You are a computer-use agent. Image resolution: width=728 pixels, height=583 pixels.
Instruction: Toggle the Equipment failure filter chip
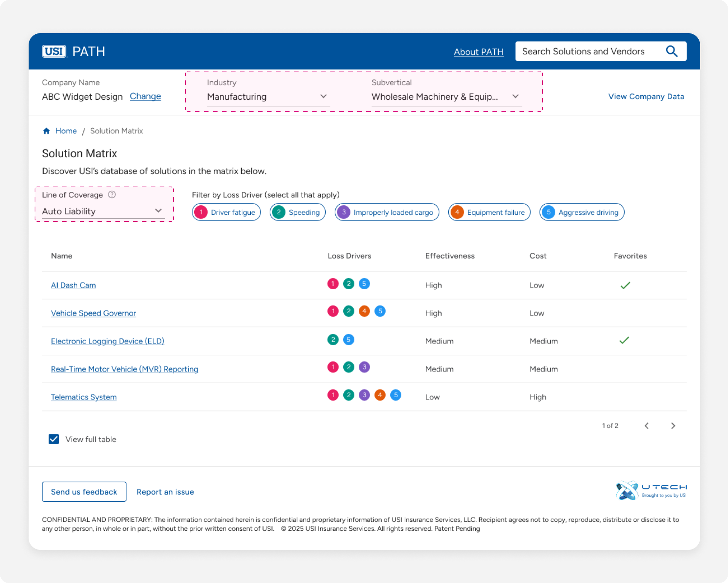tap(489, 212)
